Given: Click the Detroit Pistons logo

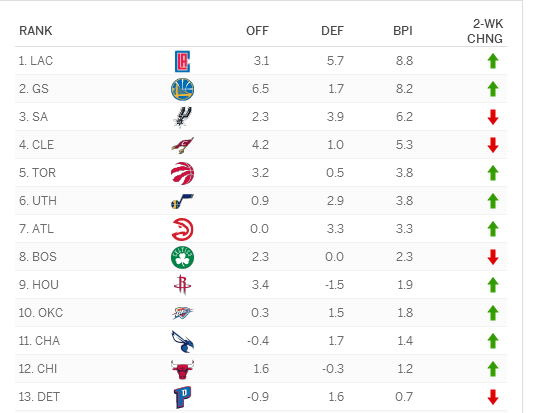Looking at the screenshot, I should click(x=182, y=397).
